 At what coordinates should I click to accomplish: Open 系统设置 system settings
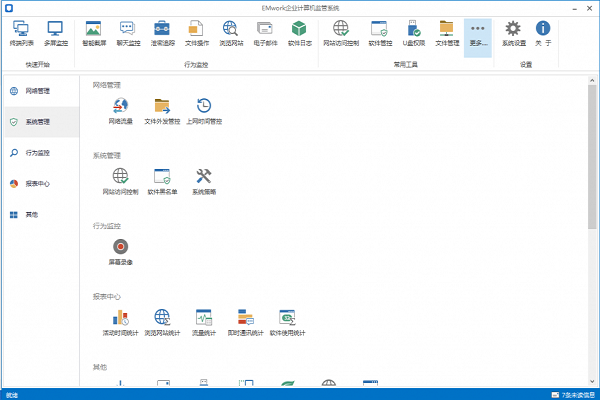pos(513,34)
